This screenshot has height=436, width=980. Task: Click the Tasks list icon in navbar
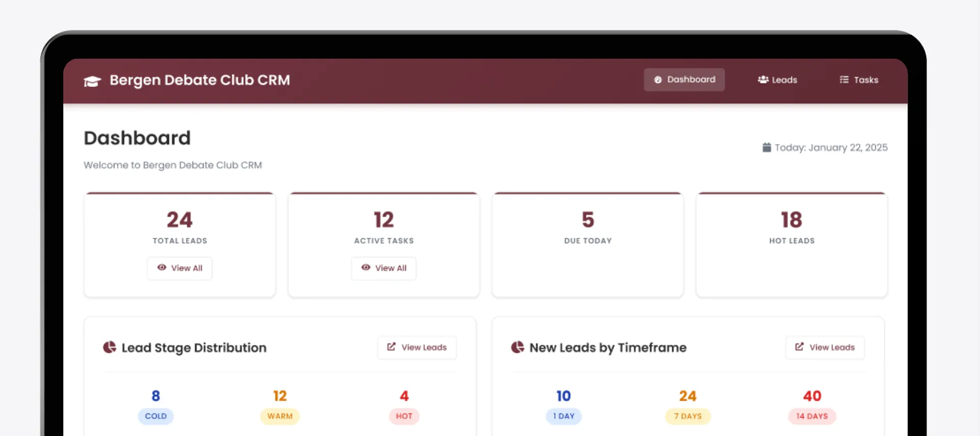coord(844,79)
